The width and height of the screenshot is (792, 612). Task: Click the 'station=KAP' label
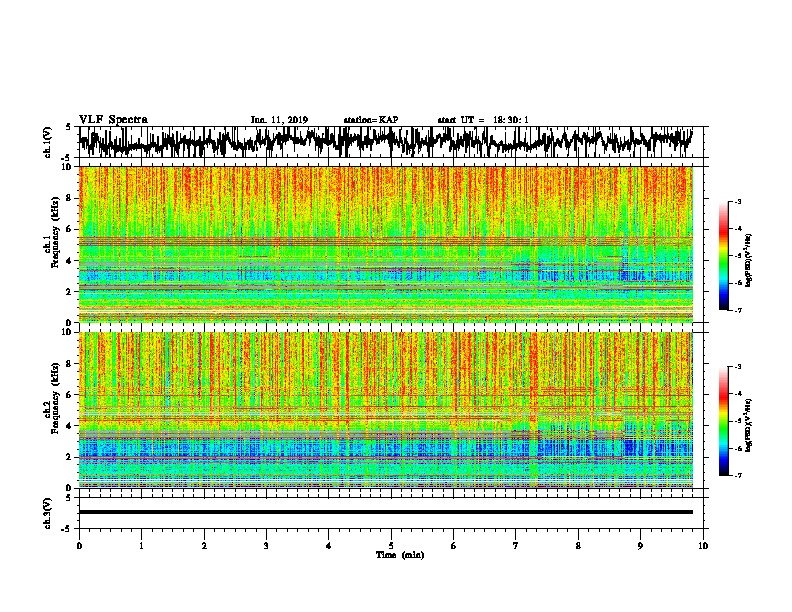pyautogui.click(x=371, y=120)
